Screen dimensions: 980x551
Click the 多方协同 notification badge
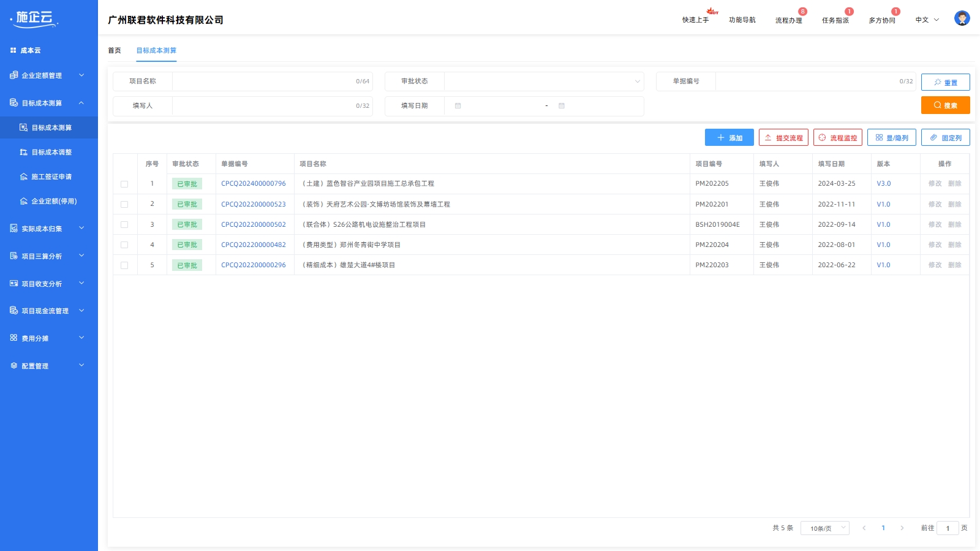point(895,12)
